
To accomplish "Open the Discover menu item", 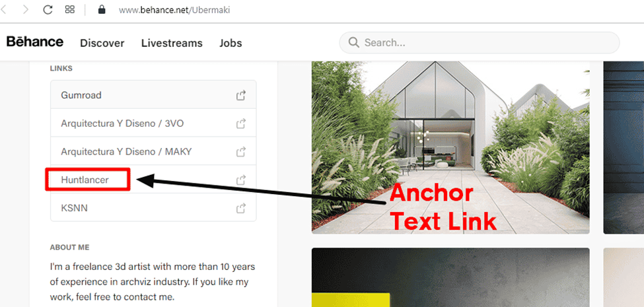I will [x=102, y=43].
